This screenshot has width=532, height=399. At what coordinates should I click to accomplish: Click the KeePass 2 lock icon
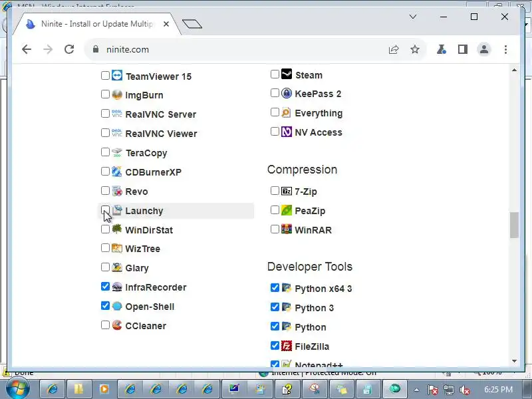(287, 93)
